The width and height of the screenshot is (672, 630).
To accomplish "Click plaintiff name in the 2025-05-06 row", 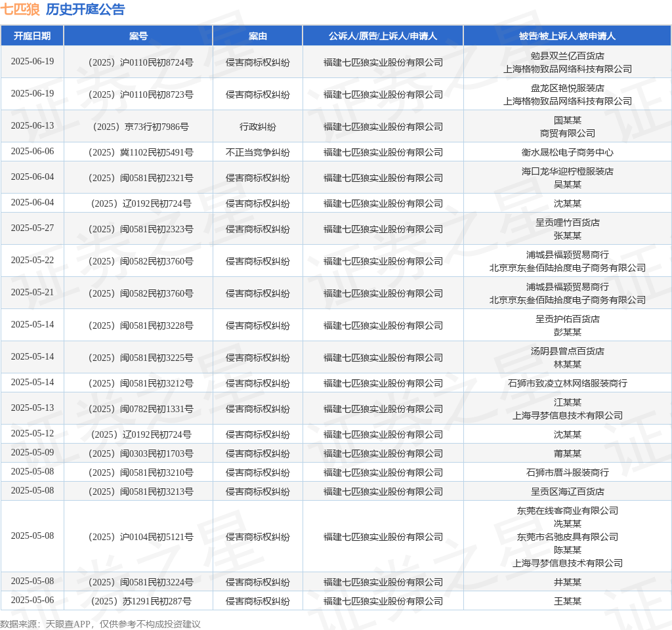I will coord(383,601).
